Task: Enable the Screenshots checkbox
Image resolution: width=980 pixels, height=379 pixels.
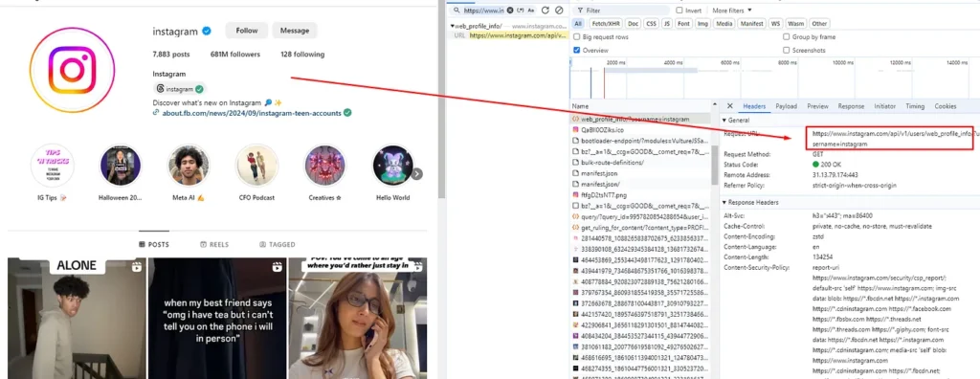Action: (787, 50)
